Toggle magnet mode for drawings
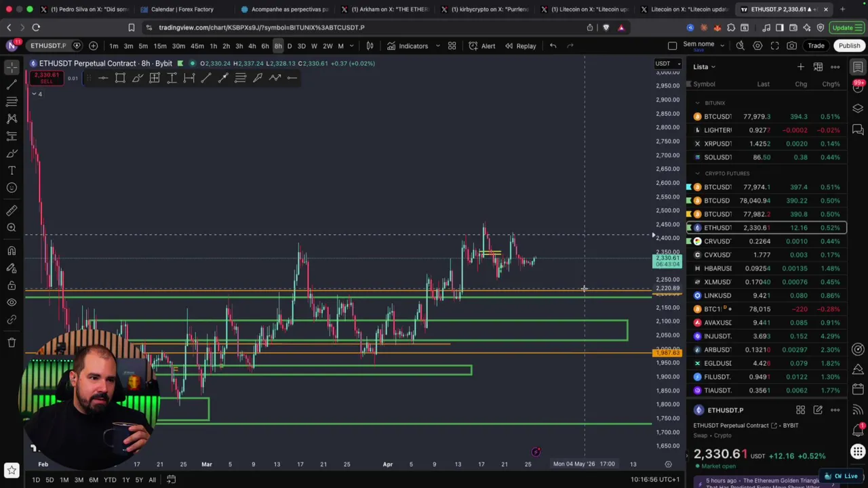This screenshot has height=488, width=868. point(12,251)
